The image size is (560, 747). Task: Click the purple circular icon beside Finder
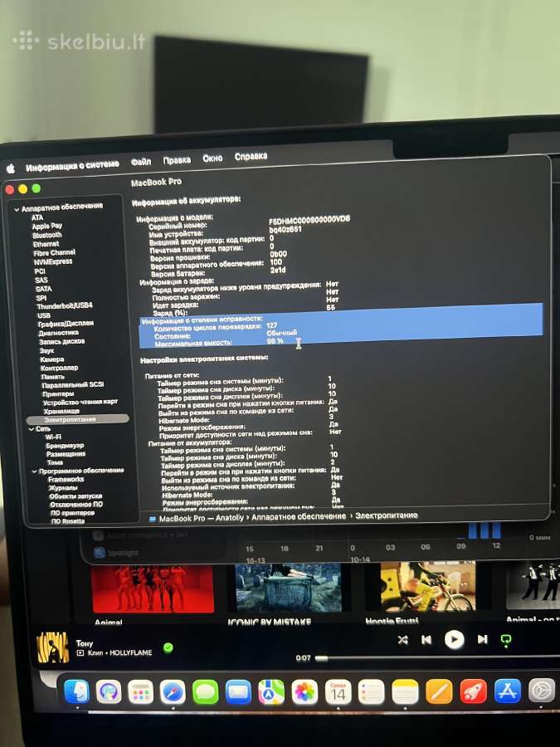109,691
